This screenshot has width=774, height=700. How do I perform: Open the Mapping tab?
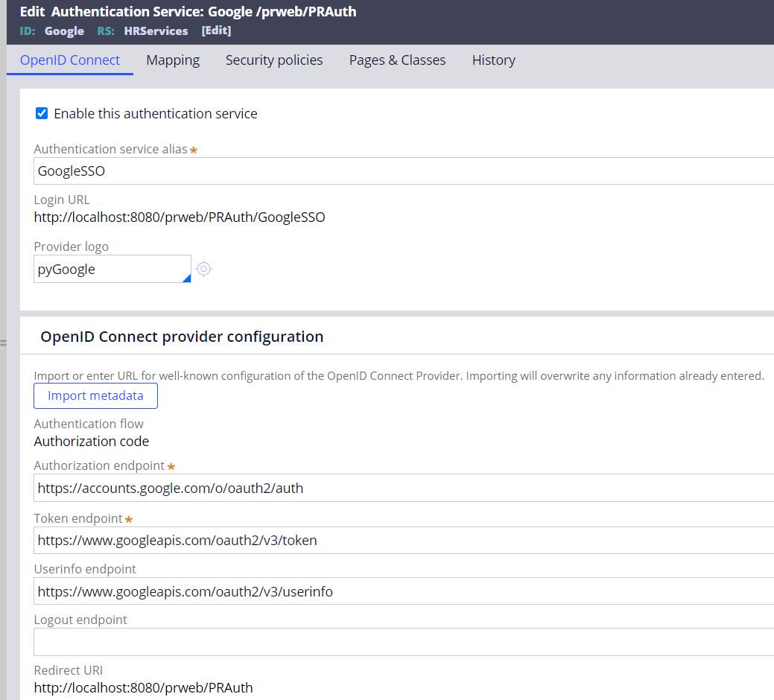coord(173,60)
